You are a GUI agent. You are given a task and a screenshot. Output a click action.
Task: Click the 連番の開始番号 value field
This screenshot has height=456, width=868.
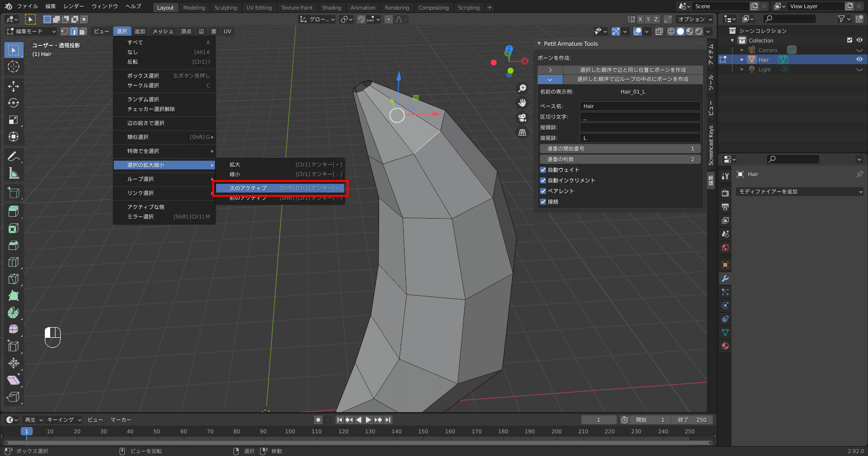[620, 149]
